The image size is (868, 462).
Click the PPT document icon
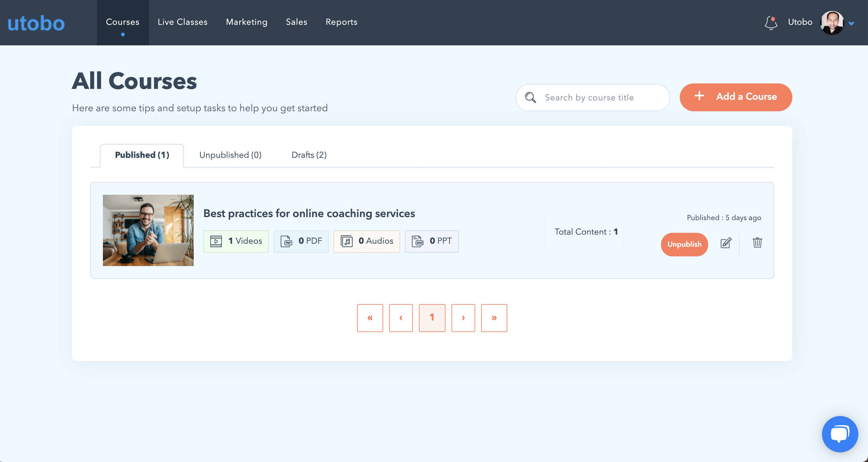(x=417, y=241)
